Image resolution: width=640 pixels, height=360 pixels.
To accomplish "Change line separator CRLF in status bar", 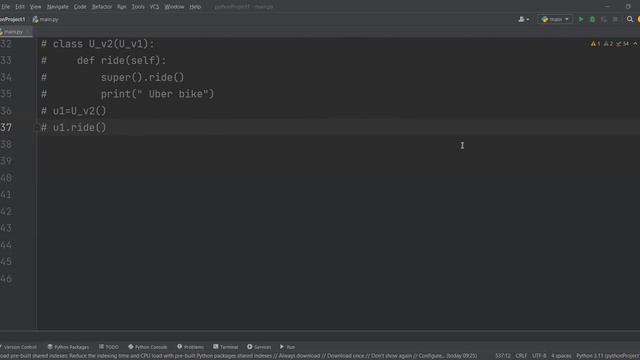I will 521,356.
